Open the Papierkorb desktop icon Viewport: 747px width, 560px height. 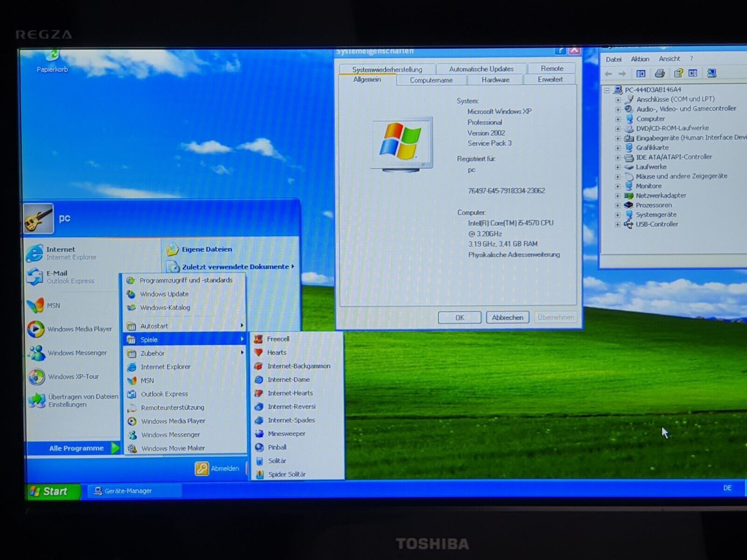click(52, 58)
